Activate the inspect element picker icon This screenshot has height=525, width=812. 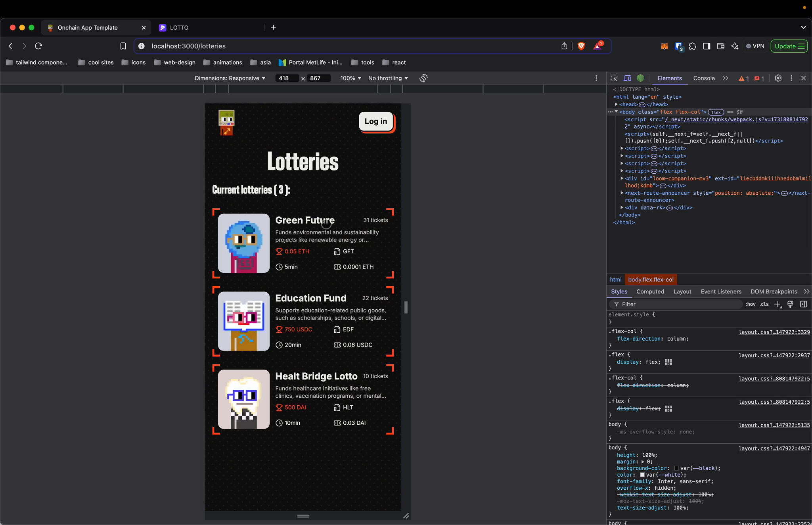coord(614,78)
